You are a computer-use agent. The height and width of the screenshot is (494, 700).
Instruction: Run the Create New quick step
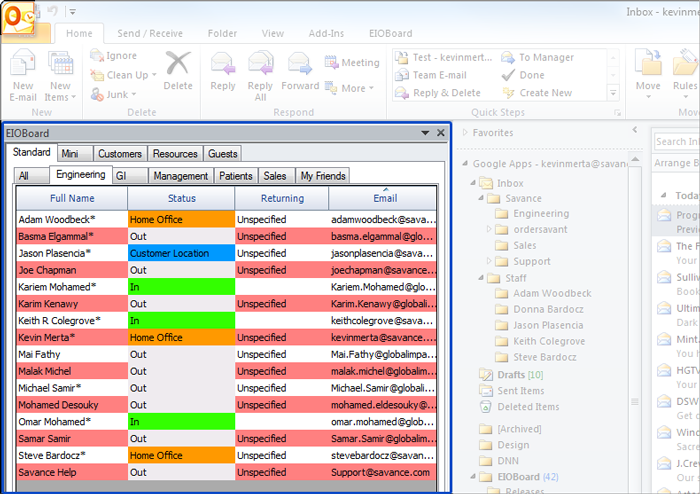pos(537,93)
